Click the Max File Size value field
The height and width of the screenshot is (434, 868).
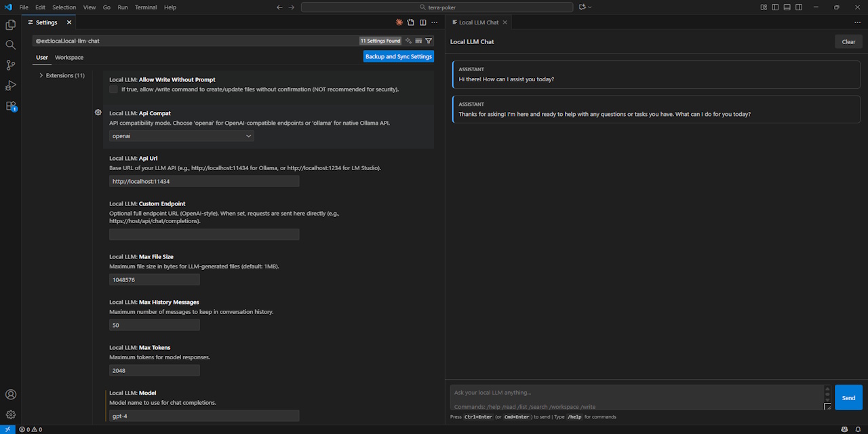point(155,279)
